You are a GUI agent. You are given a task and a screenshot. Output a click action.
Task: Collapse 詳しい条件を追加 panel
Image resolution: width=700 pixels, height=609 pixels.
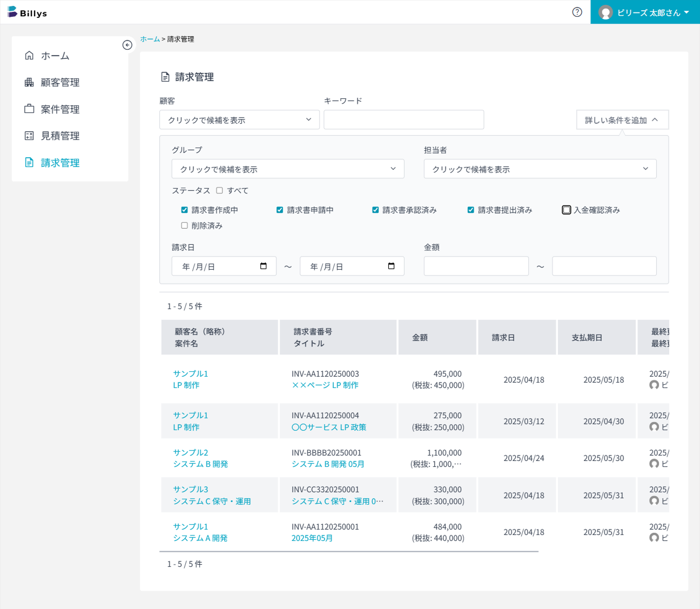coord(622,120)
